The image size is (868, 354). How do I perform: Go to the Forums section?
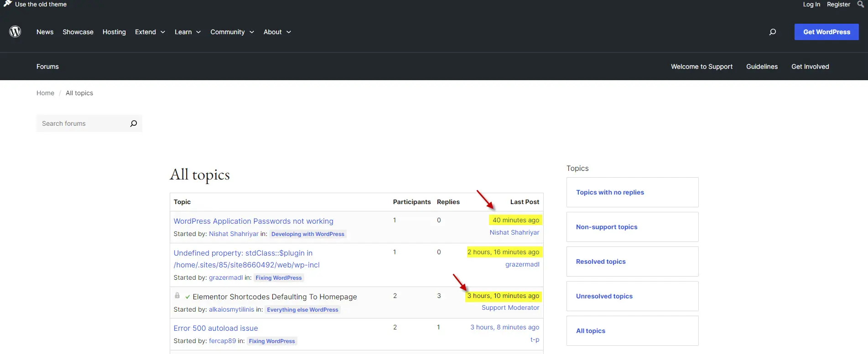(x=47, y=67)
